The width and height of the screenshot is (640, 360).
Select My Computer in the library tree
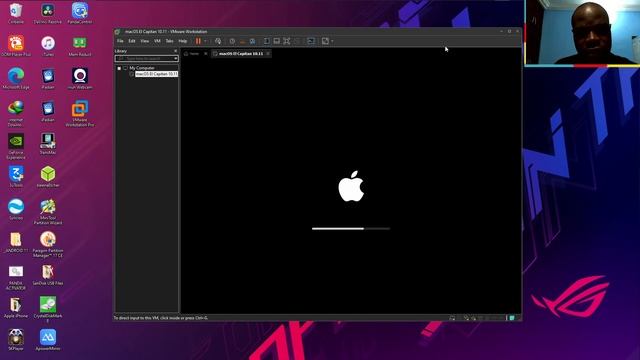tap(142, 68)
